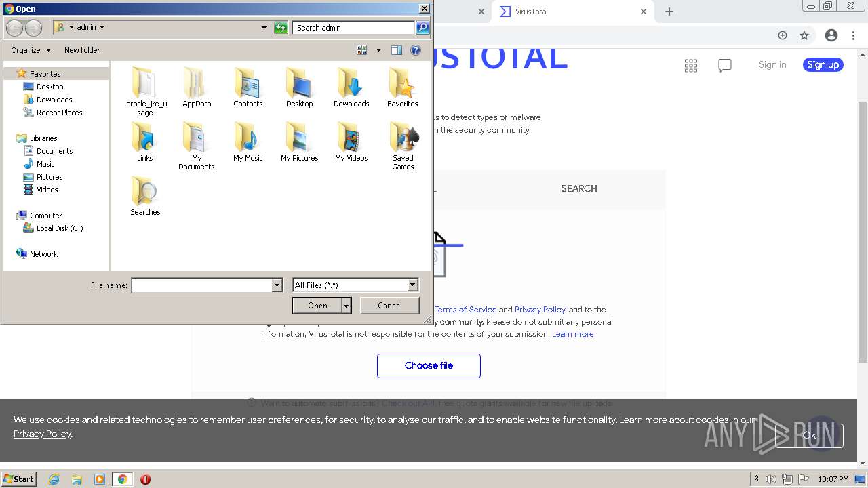Open the SEARCH tab on VirusTotal
The image size is (868, 488).
[x=579, y=189]
